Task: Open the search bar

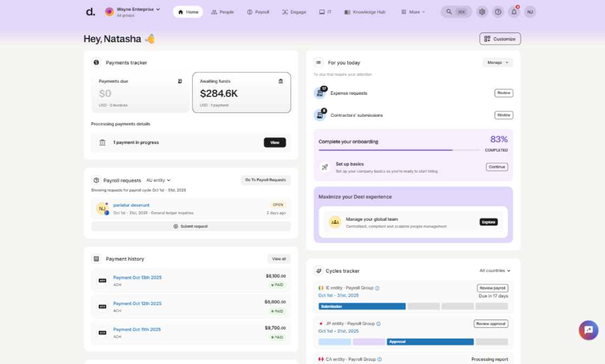Action: (x=456, y=12)
